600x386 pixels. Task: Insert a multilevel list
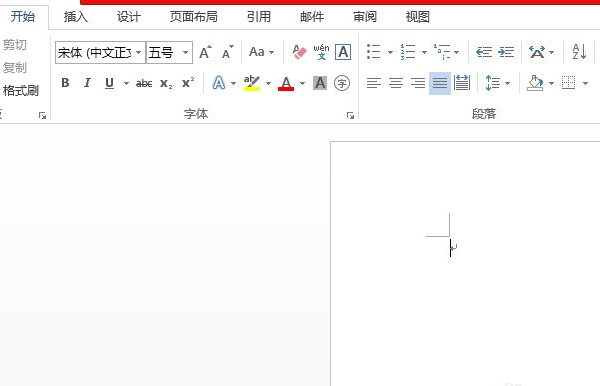(x=442, y=52)
